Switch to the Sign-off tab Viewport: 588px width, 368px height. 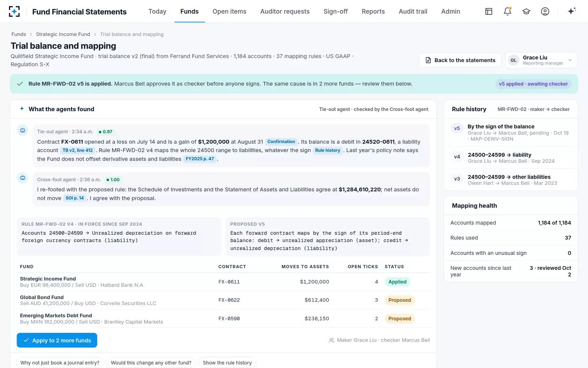[336, 11]
